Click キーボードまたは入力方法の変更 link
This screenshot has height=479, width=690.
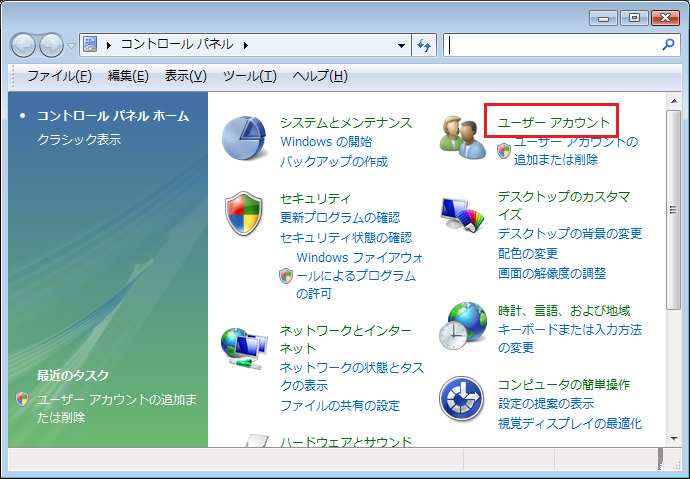[x=570, y=339]
